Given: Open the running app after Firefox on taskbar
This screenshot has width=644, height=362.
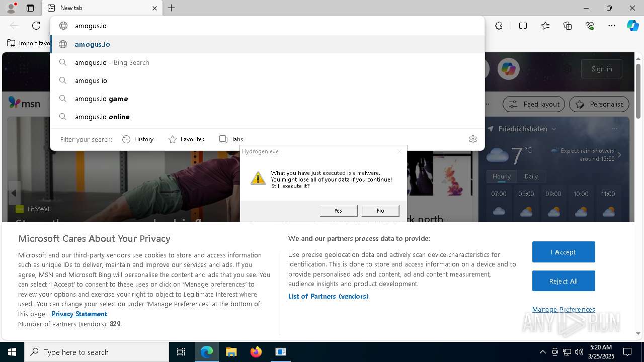Looking at the screenshot, I should [281, 352].
